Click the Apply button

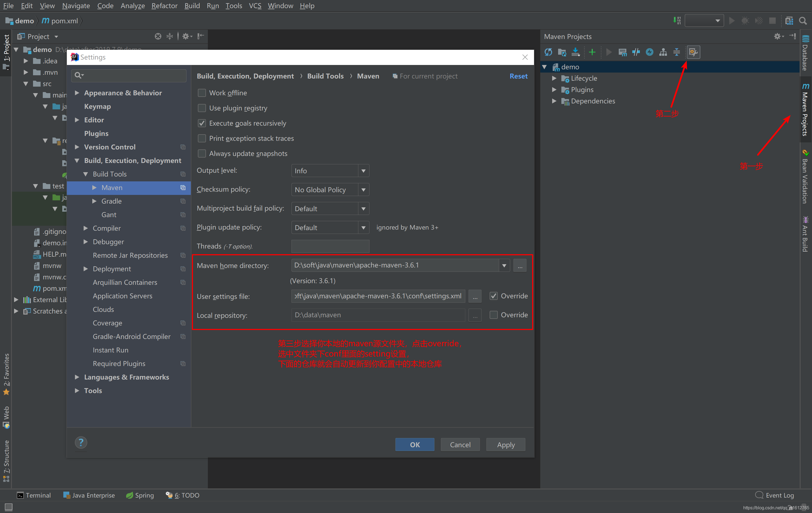click(506, 445)
